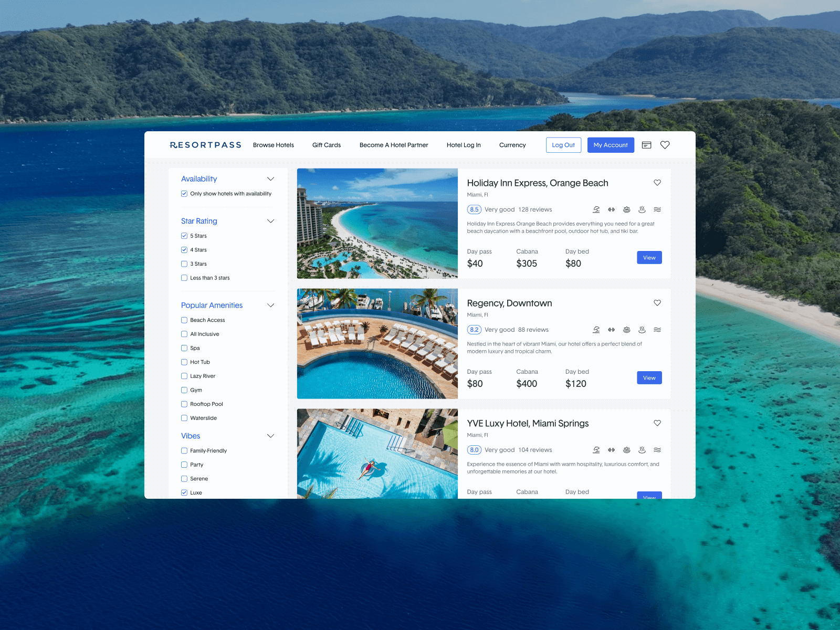Viewport: 840px width, 630px height.
Task: Uncheck the Luxe vibe filter
Action: click(x=184, y=492)
